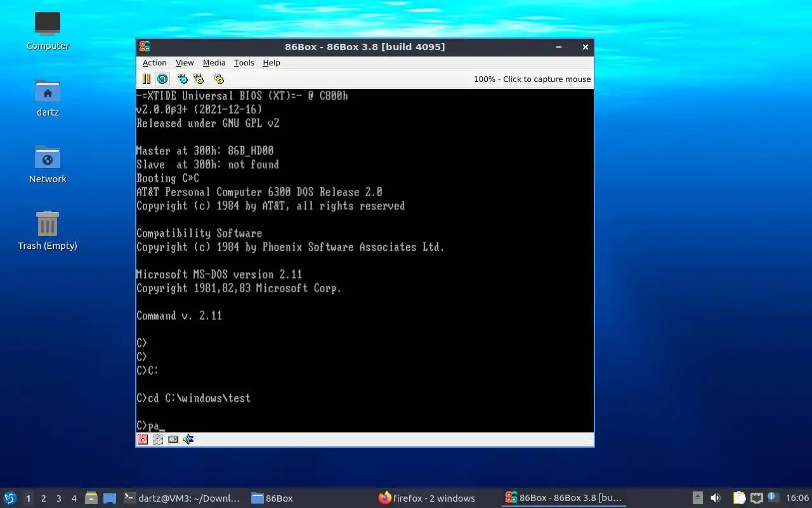The image size is (812, 508).
Task: Open the View menu
Action: (185, 63)
